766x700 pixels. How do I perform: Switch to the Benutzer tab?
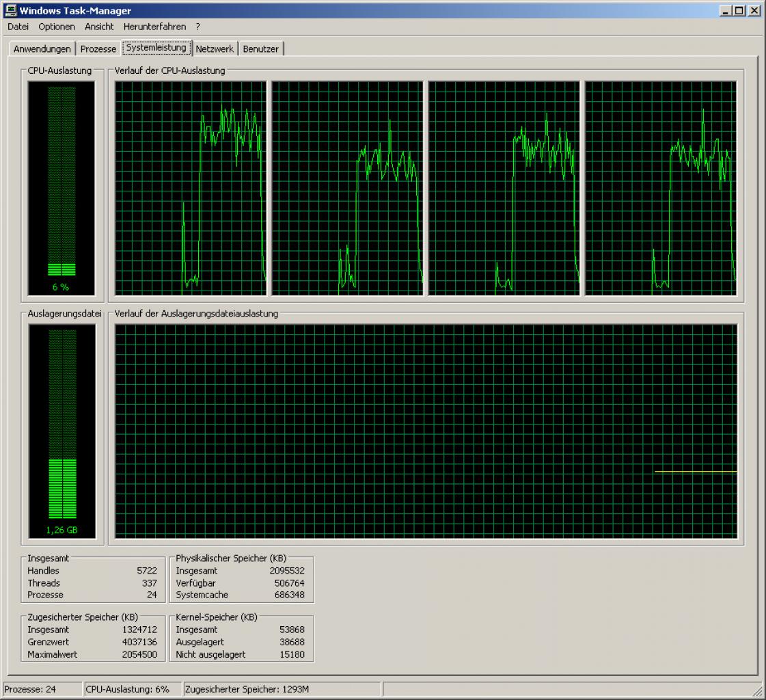coord(260,49)
